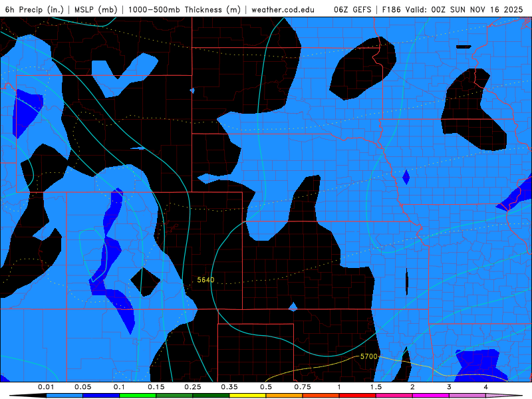The height and width of the screenshot is (399, 532).
Task: Click the red 1 inch legend swatch
Action: [x=358, y=396]
